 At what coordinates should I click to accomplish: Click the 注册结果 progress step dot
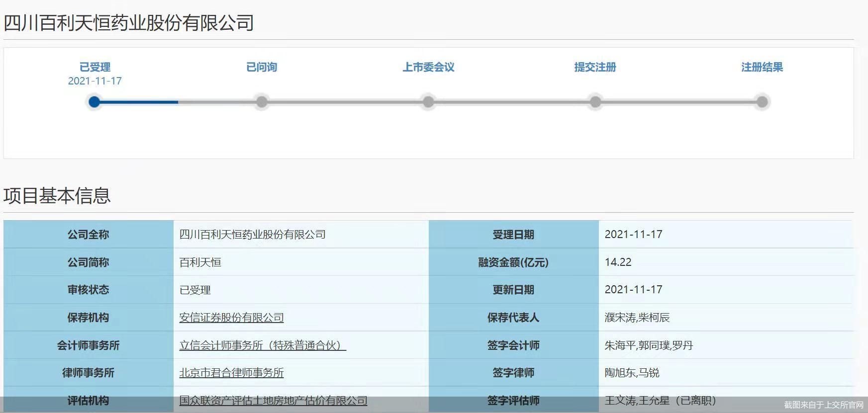[x=762, y=102]
